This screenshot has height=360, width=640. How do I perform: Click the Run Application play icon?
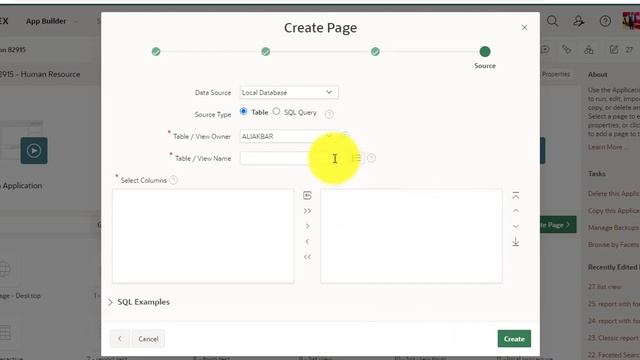point(34,151)
